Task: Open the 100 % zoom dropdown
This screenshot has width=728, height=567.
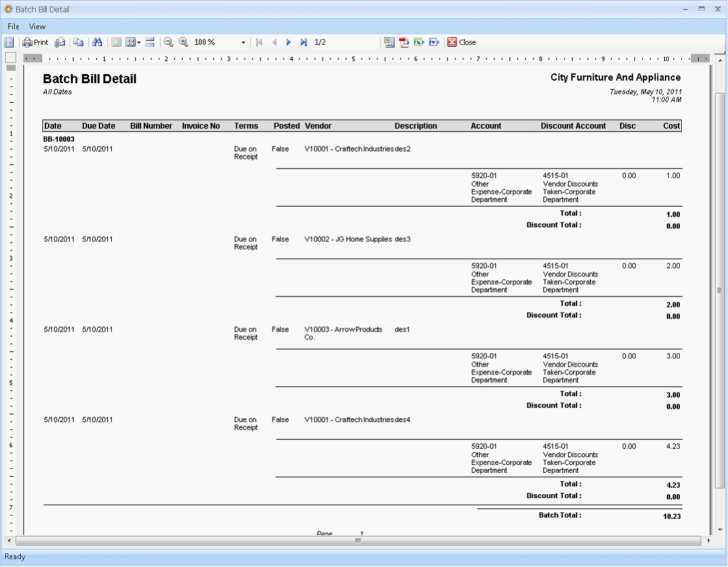Action: click(243, 43)
